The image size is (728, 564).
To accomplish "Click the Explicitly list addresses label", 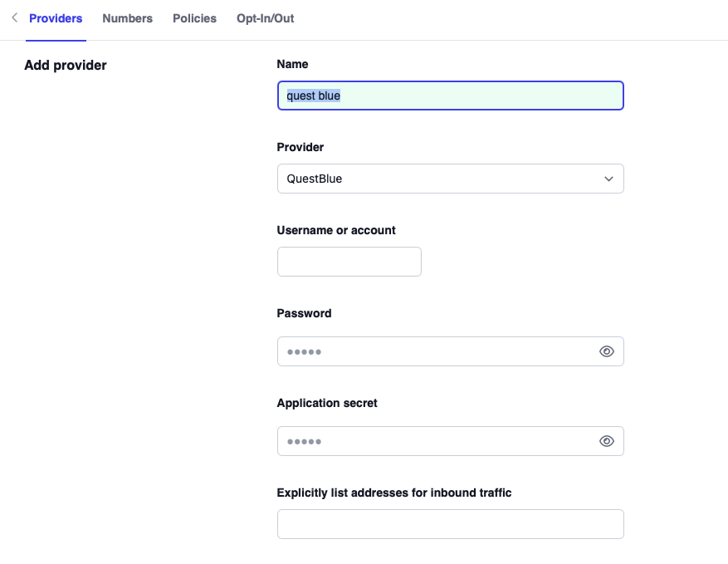I will coord(393,493).
